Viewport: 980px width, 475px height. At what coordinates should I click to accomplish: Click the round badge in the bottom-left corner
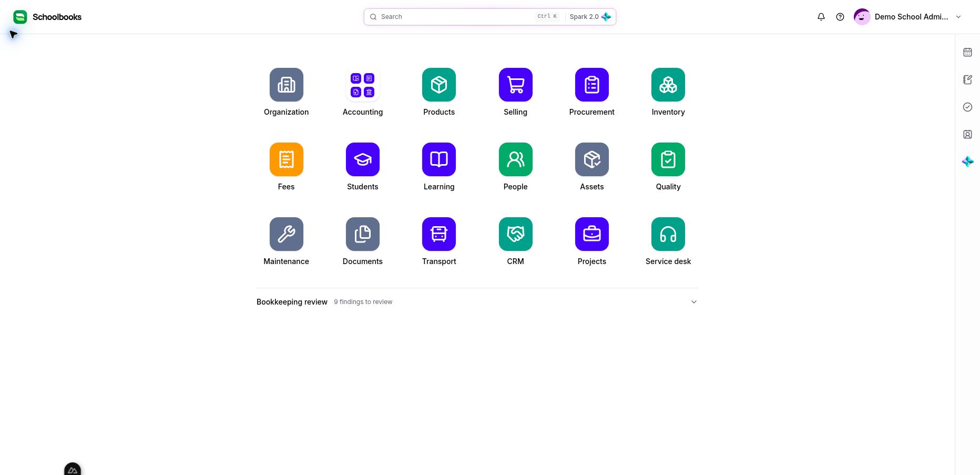coord(73,469)
